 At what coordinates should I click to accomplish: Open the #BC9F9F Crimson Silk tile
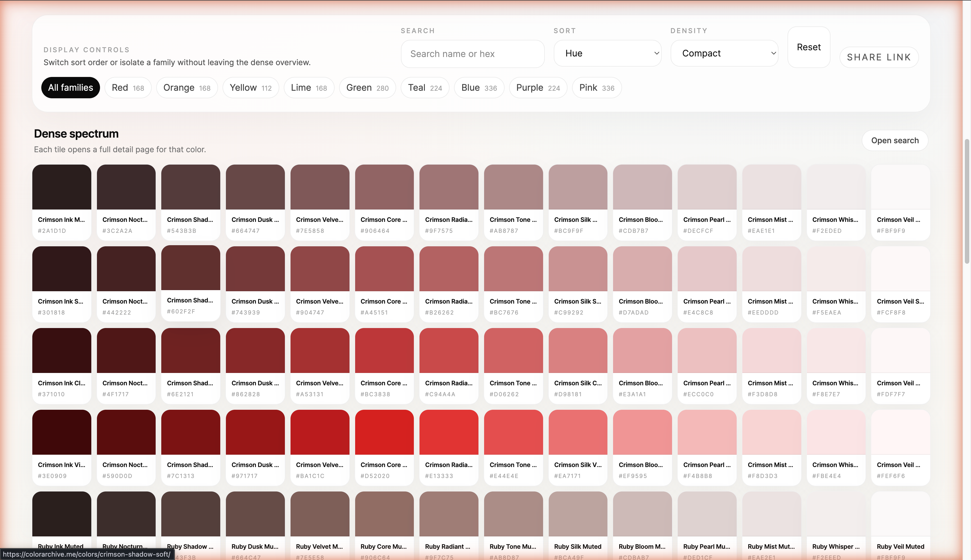(x=578, y=202)
